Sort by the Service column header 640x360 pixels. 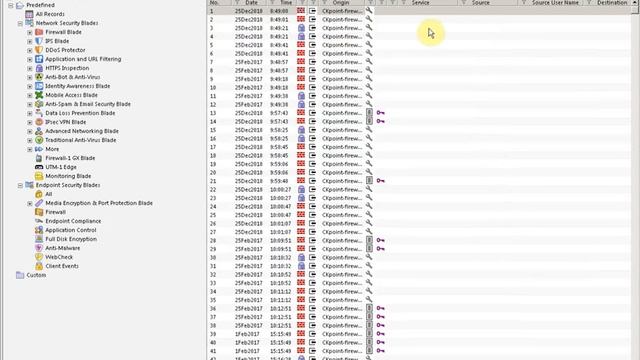point(420,3)
